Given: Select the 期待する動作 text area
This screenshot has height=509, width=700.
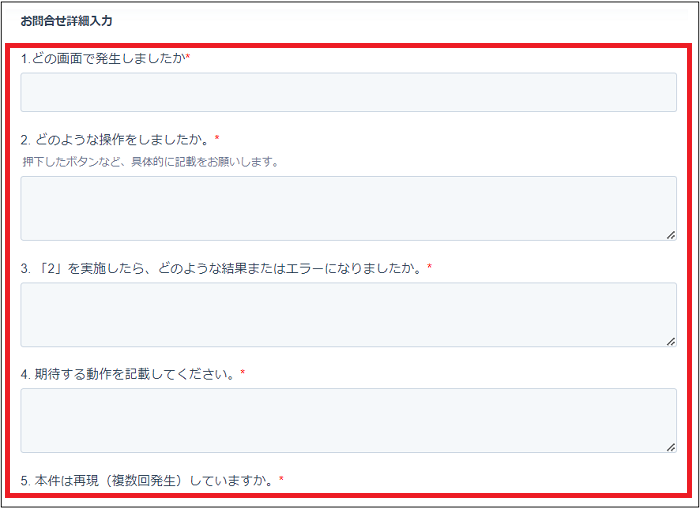Looking at the screenshot, I should pos(348,420).
